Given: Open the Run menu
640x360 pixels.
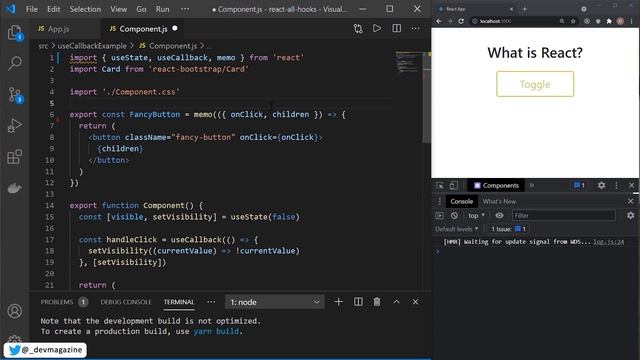Looking at the screenshot, I should click(x=162, y=9).
